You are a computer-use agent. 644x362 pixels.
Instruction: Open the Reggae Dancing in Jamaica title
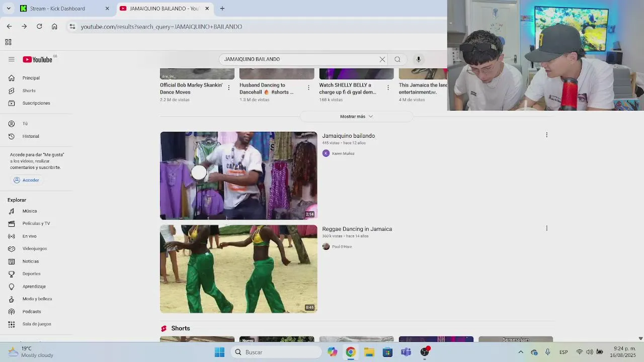pyautogui.click(x=357, y=229)
